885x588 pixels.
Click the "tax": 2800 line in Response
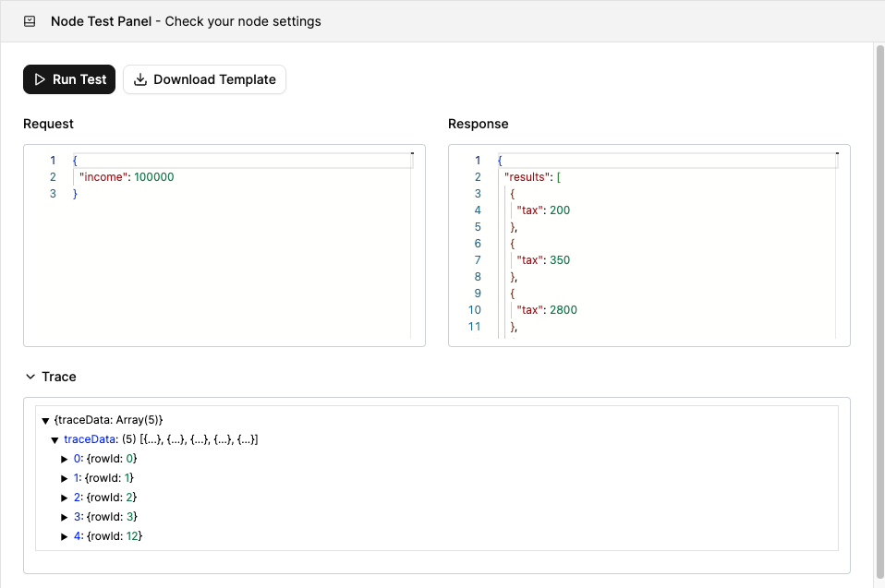click(546, 310)
